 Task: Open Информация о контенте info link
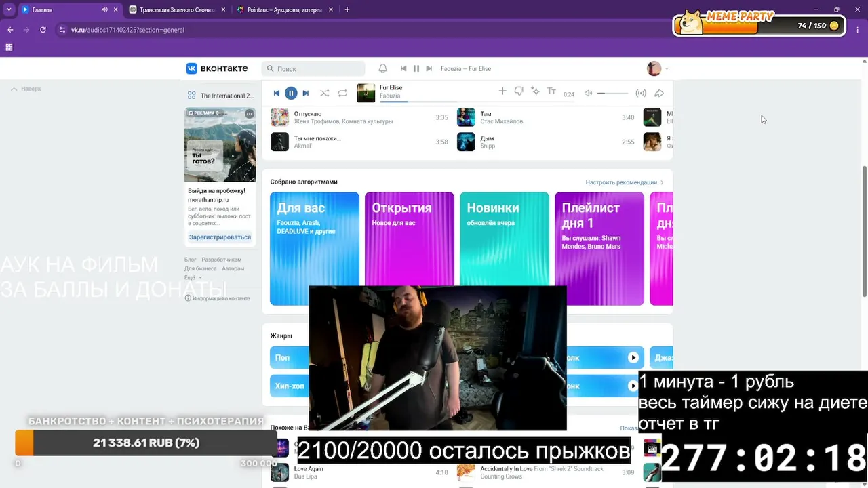click(218, 298)
